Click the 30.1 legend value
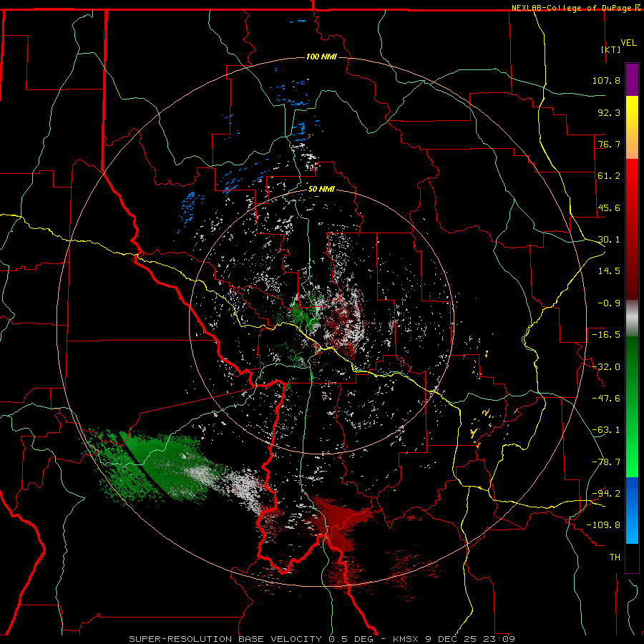 (x=609, y=240)
